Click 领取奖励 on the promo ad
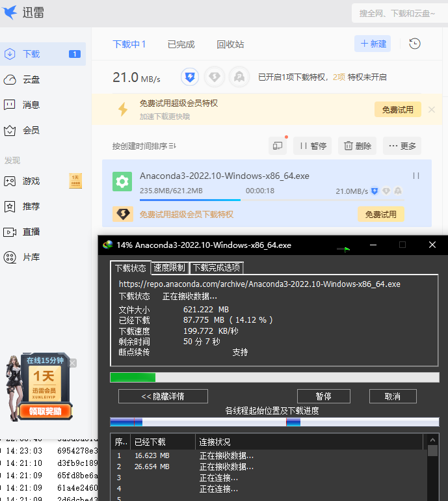 click(x=45, y=411)
